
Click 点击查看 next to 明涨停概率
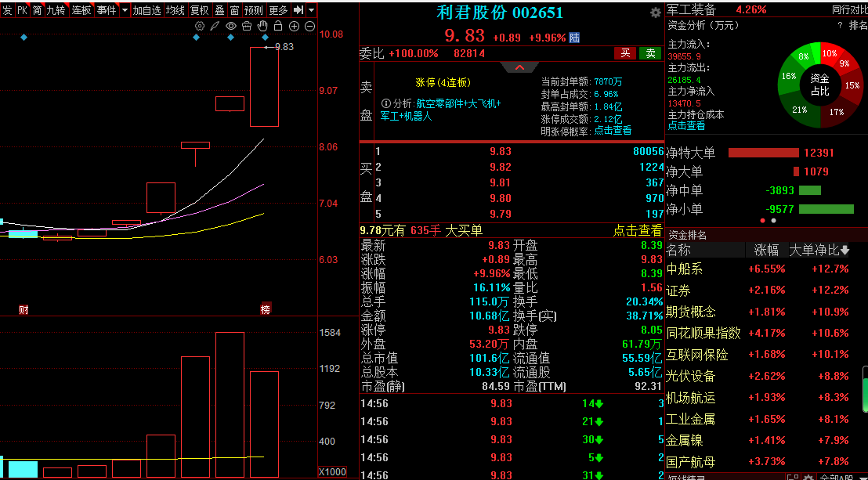[613, 132]
